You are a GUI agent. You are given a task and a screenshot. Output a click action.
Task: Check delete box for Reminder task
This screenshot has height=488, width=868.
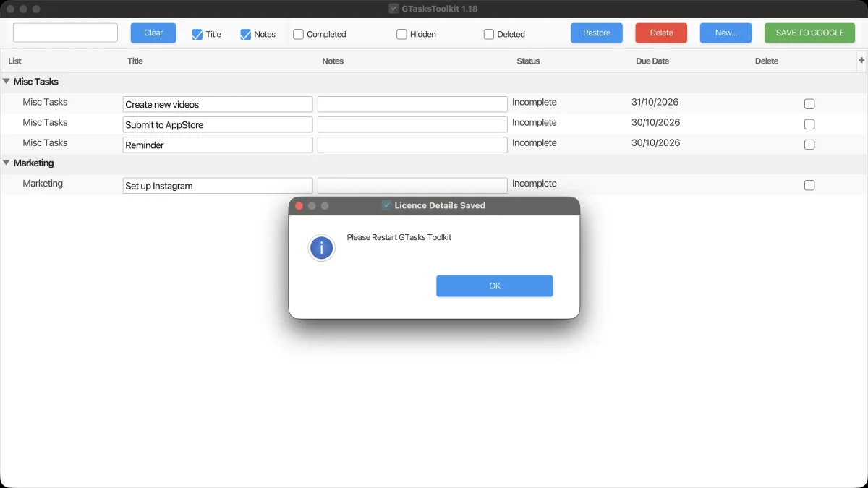point(809,145)
